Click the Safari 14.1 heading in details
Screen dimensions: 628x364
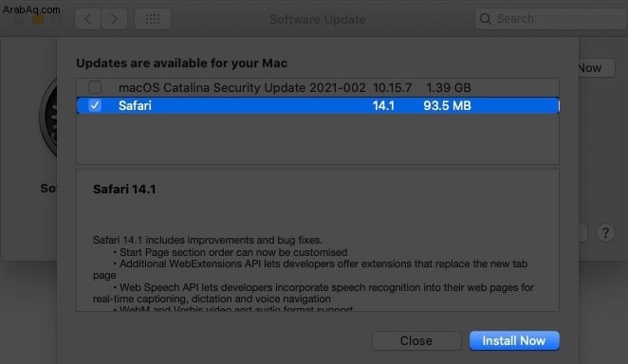tap(124, 190)
